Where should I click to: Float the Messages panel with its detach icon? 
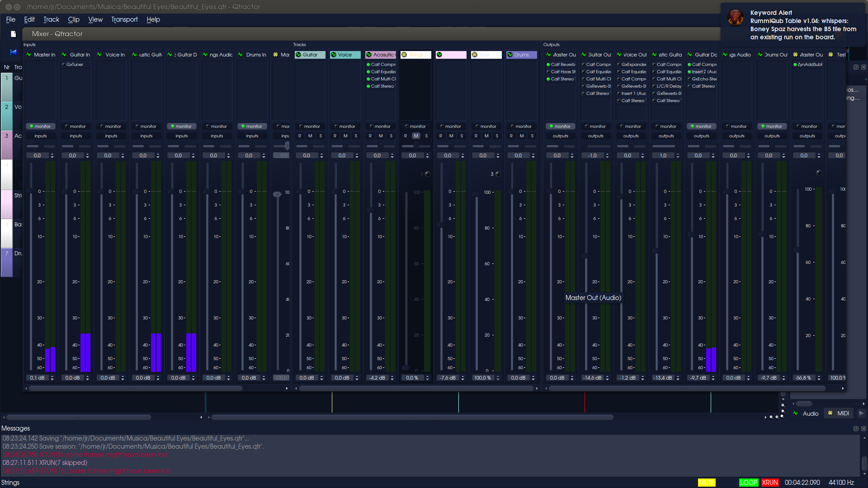[856, 428]
